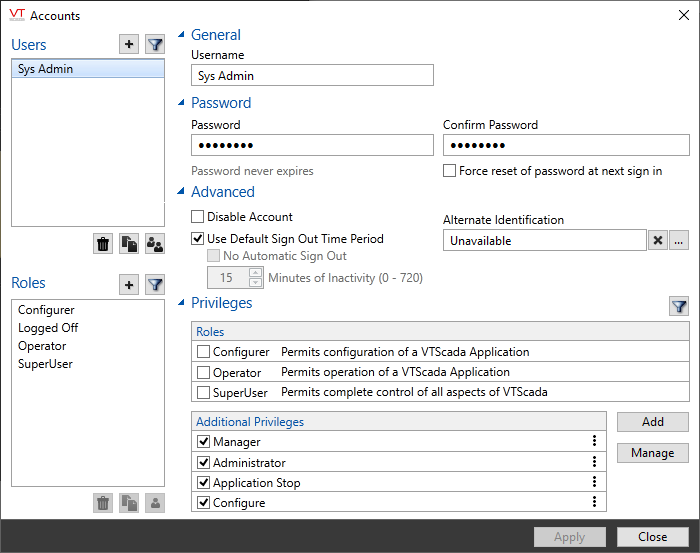This screenshot has width=700, height=553.
Task: Clear the Alternate Identification with X icon
Action: 657,241
